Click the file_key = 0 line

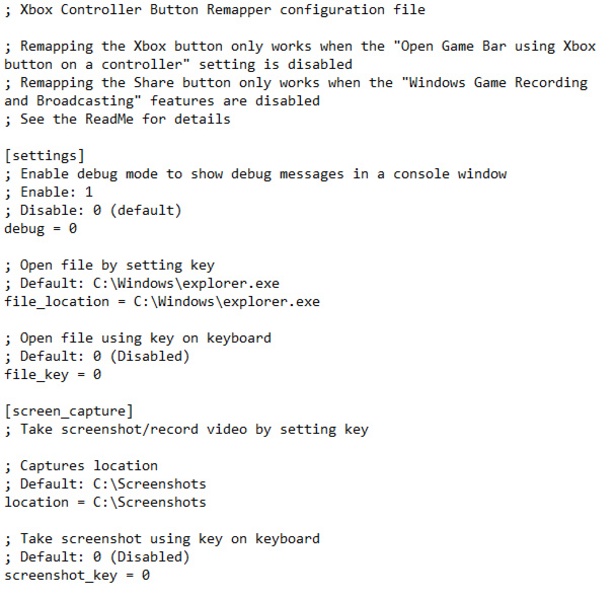point(52,374)
